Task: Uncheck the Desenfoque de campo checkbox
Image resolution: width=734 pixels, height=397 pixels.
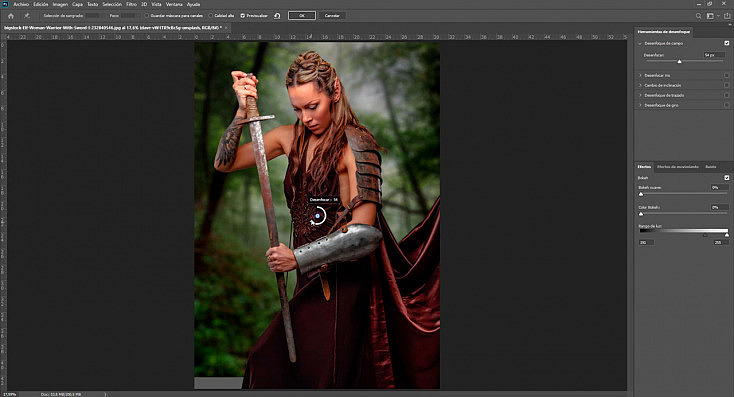Action: 727,43
